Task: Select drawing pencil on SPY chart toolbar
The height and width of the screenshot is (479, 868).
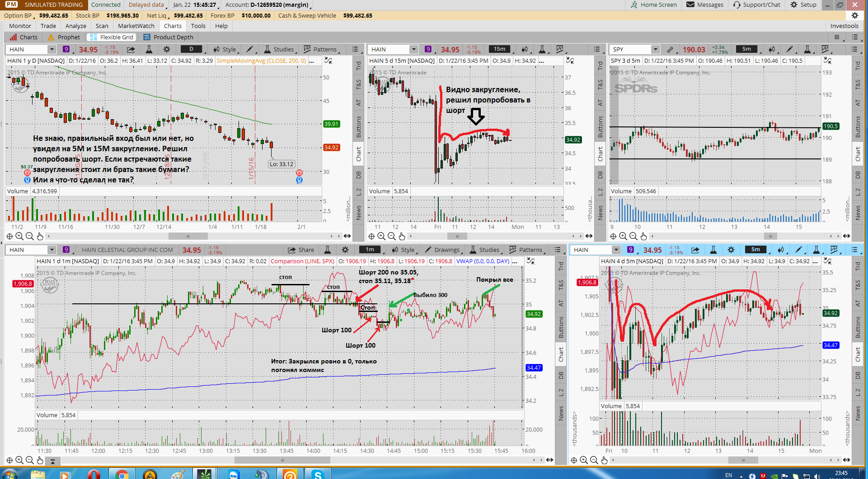Action: (x=789, y=49)
